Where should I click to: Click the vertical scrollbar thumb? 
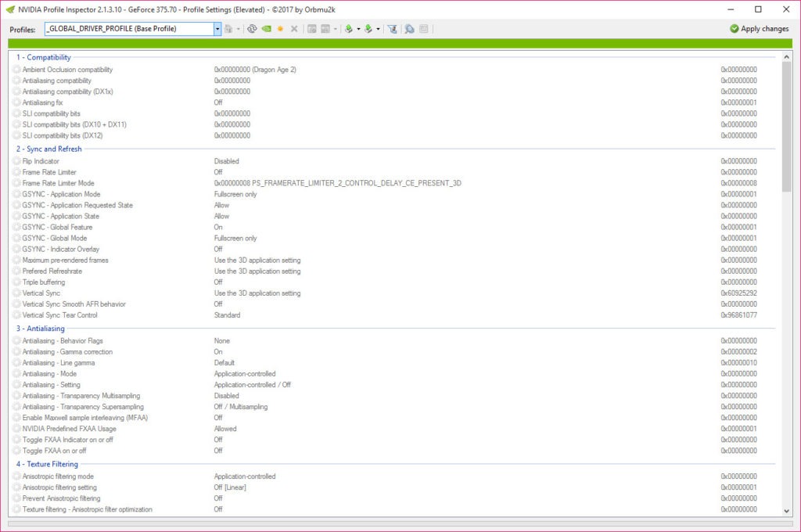pos(786,127)
